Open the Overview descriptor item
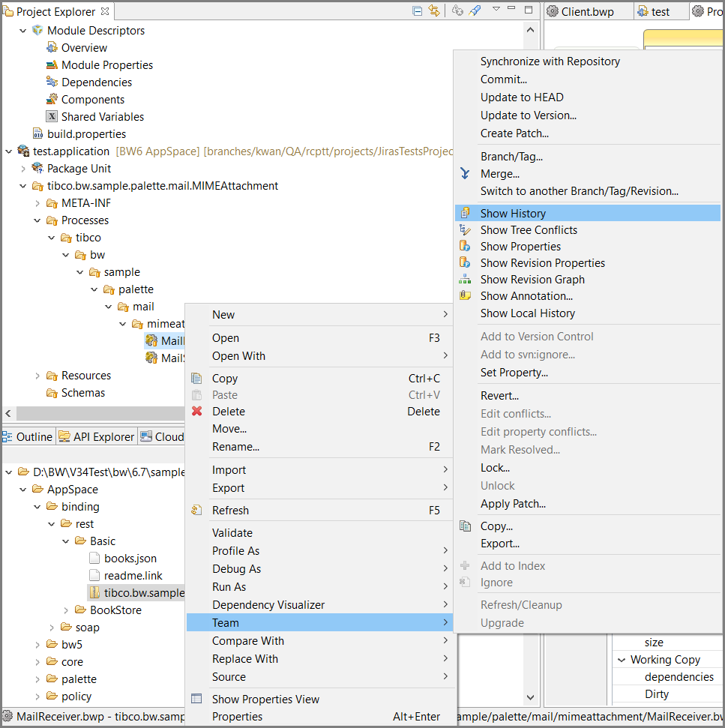The width and height of the screenshot is (725, 728). pyautogui.click(x=84, y=48)
